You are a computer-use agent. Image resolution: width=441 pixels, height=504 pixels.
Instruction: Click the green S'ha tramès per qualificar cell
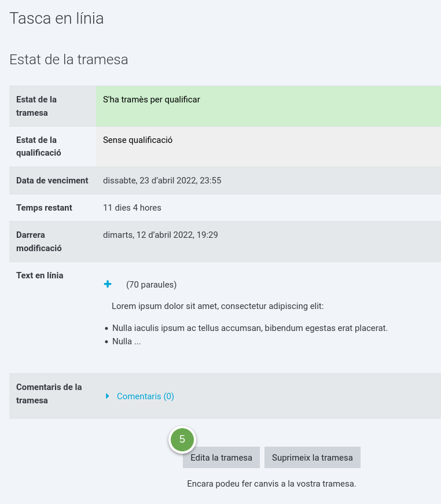point(269,106)
